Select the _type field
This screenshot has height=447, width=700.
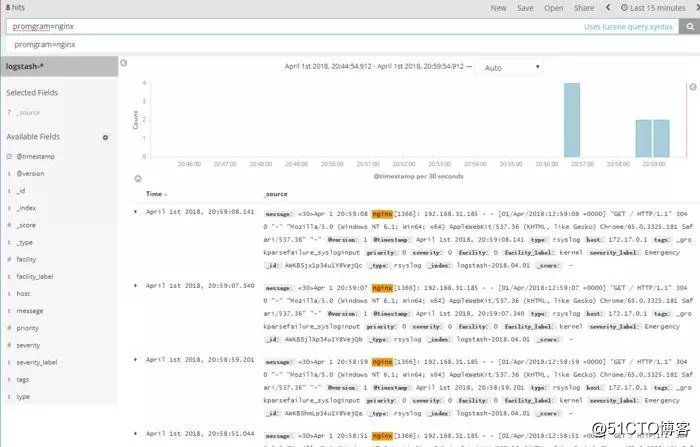(25, 242)
